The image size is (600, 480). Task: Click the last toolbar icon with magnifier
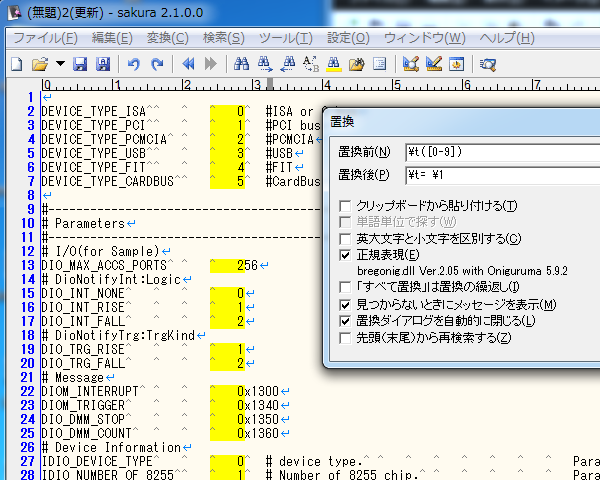pos(488,64)
